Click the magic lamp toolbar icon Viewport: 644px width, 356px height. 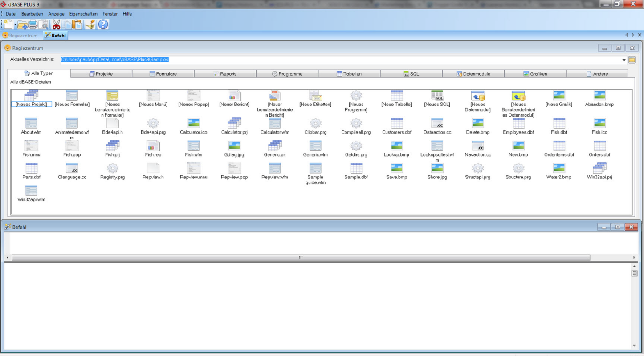coord(90,24)
